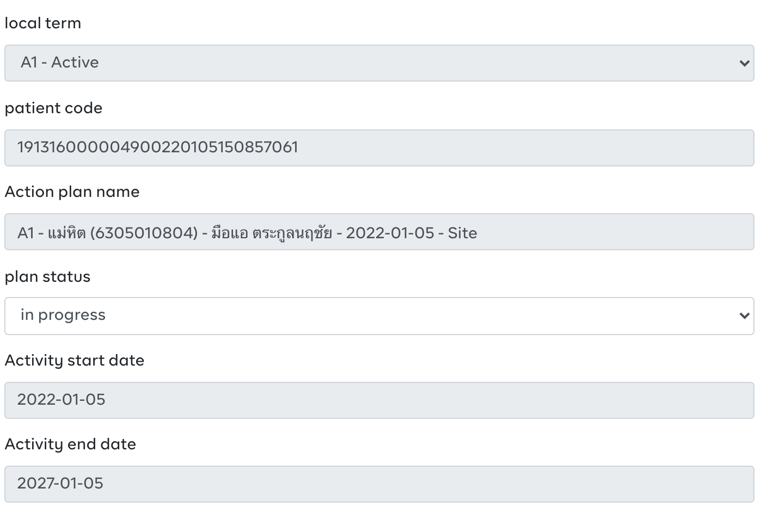Image resolution: width=773 pixels, height=532 pixels.
Task: Click the Activity end date field
Action: click(x=379, y=484)
